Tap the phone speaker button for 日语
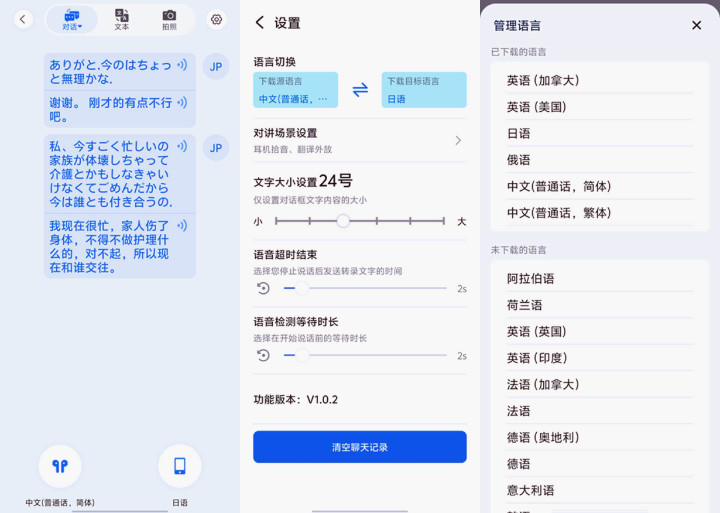 point(180,466)
